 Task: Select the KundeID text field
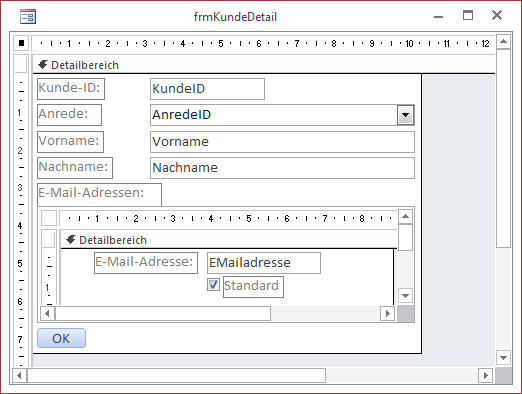(x=207, y=89)
